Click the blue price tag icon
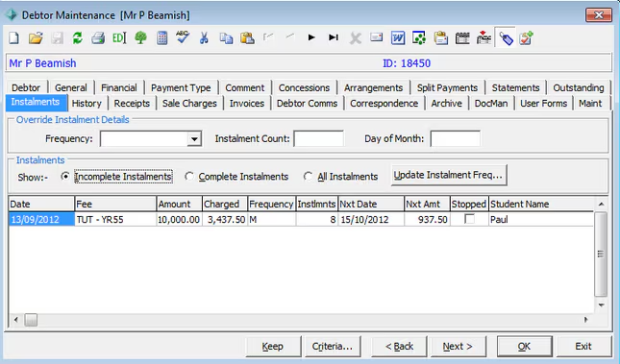 [x=506, y=38]
